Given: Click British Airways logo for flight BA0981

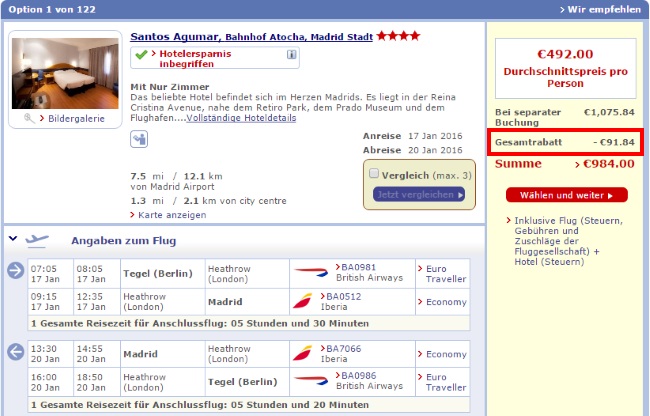Looking at the screenshot, I should (311, 272).
